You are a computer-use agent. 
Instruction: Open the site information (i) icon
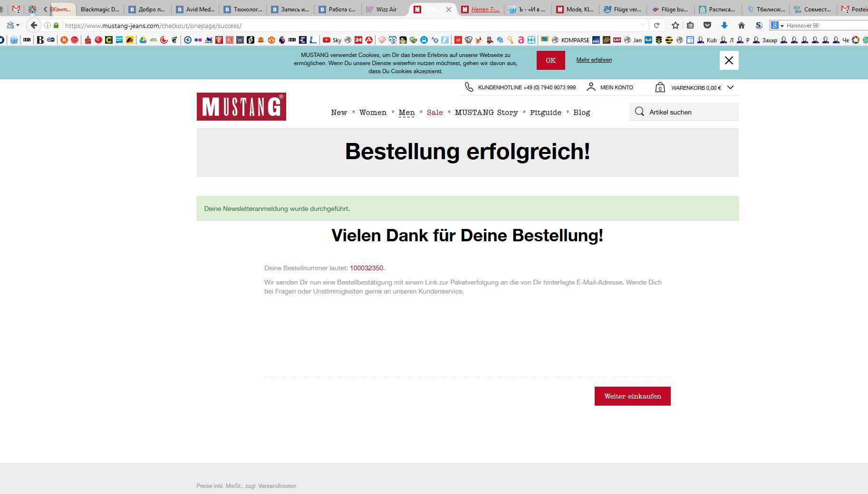pyautogui.click(x=48, y=25)
